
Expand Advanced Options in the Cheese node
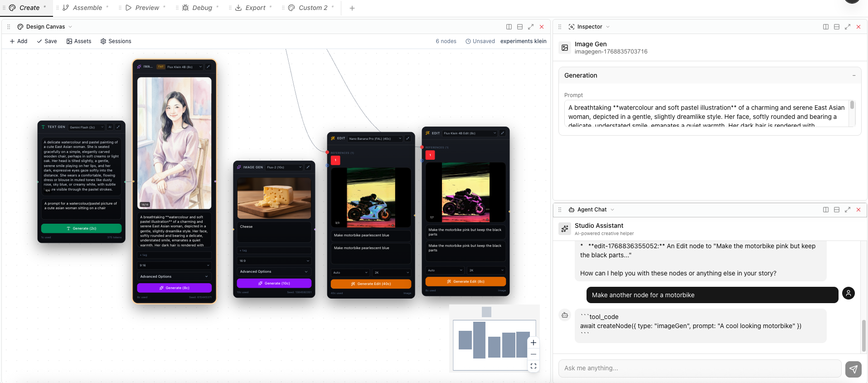(x=274, y=271)
